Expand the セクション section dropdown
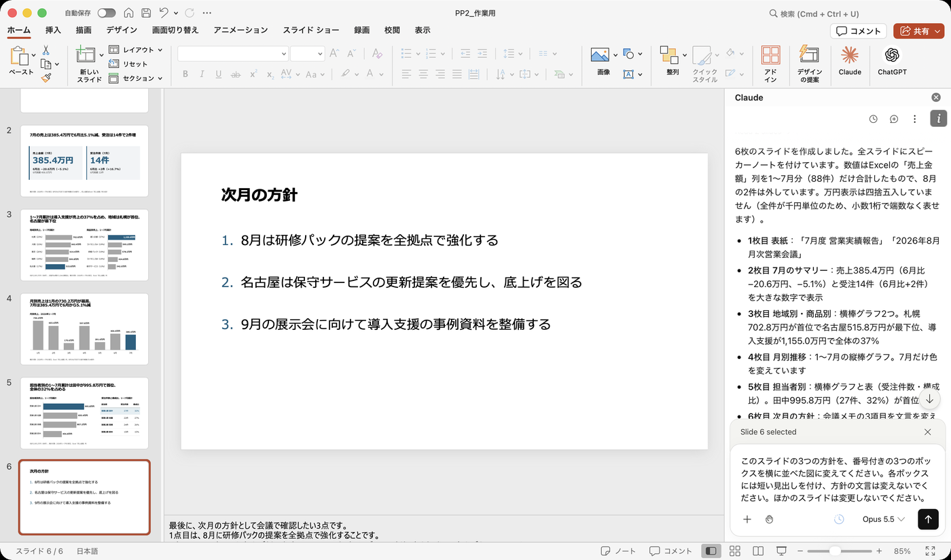Image resolution: width=951 pixels, height=560 pixels. [x=136, y=78]
